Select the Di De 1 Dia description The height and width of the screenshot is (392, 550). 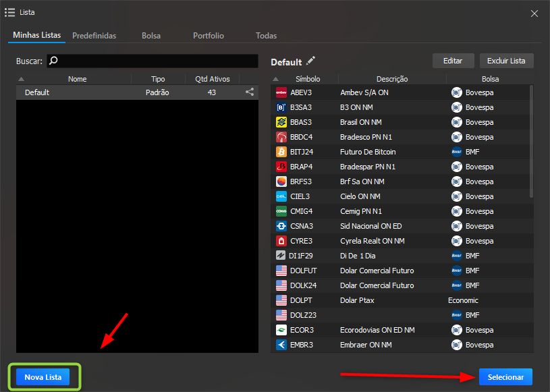tap(358, 256)
